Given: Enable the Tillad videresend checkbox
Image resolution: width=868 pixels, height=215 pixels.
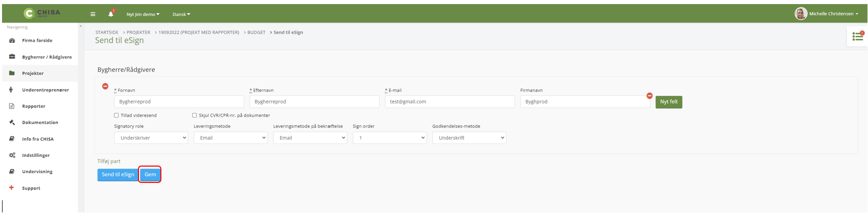Looking at the screenshot, I should (117, 116).
